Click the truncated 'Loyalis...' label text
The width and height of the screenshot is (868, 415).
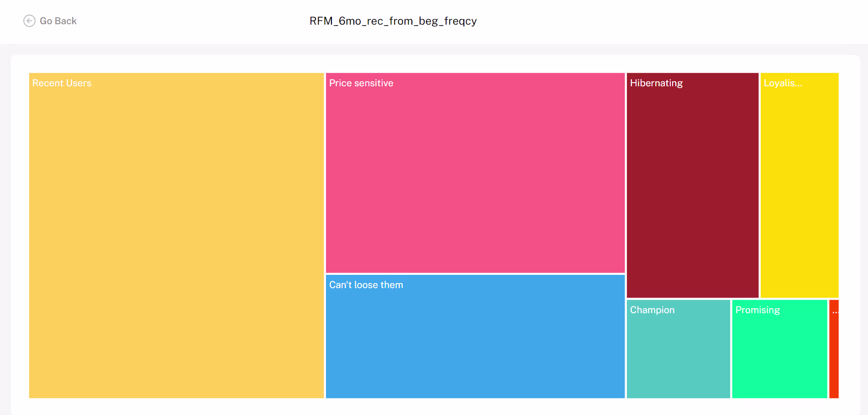pos(783,83)
